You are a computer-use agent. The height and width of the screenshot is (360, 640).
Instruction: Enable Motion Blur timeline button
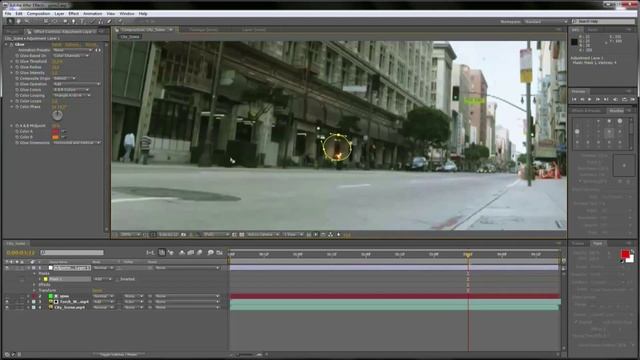200,253
